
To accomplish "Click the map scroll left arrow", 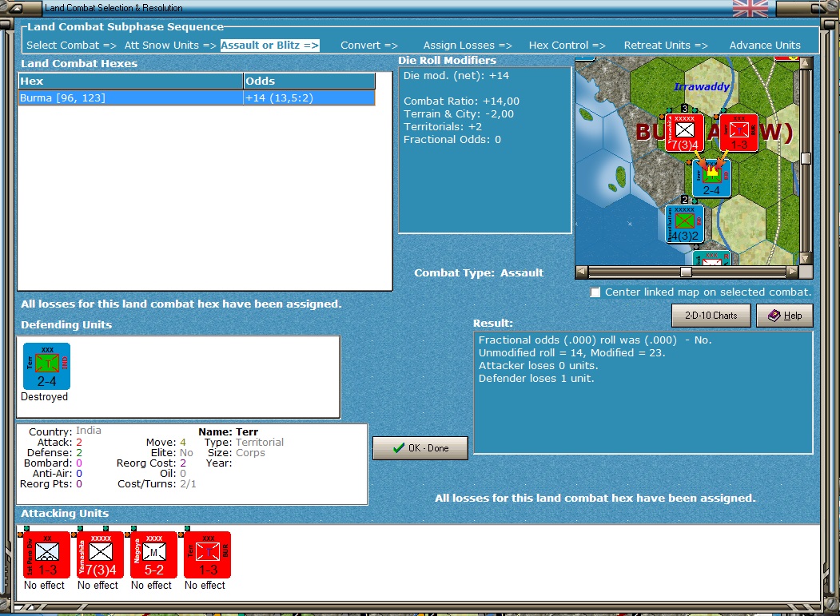I will (x=581, y=272).
